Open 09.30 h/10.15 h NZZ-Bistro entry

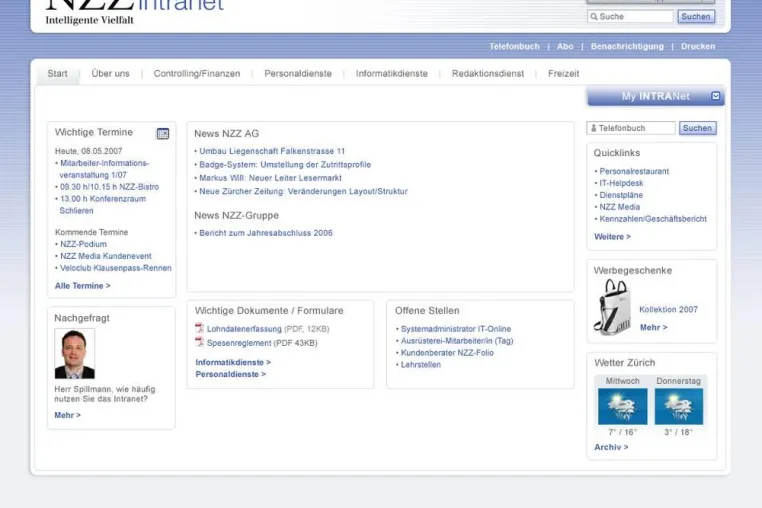[x=109, y=187]
